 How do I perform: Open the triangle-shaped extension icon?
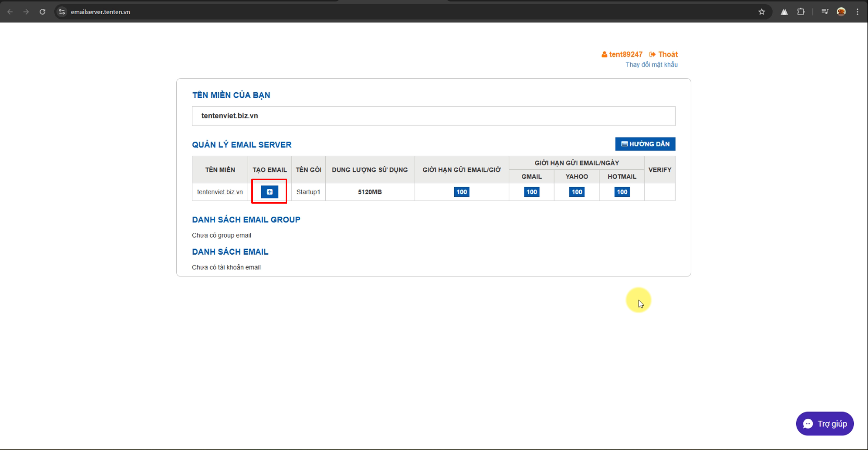[784, 11]
